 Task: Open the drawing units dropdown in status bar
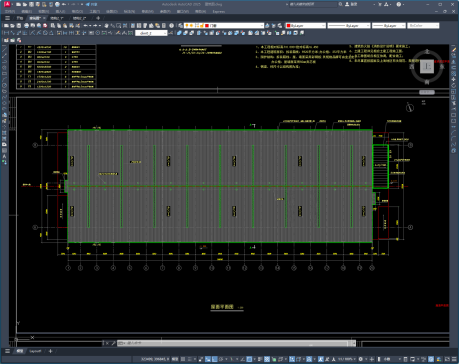tap(388, 359)
